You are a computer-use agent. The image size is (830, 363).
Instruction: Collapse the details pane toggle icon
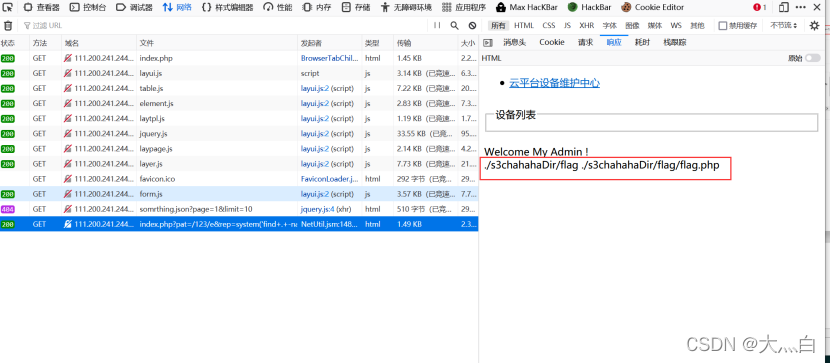click(x=488, y=43)
